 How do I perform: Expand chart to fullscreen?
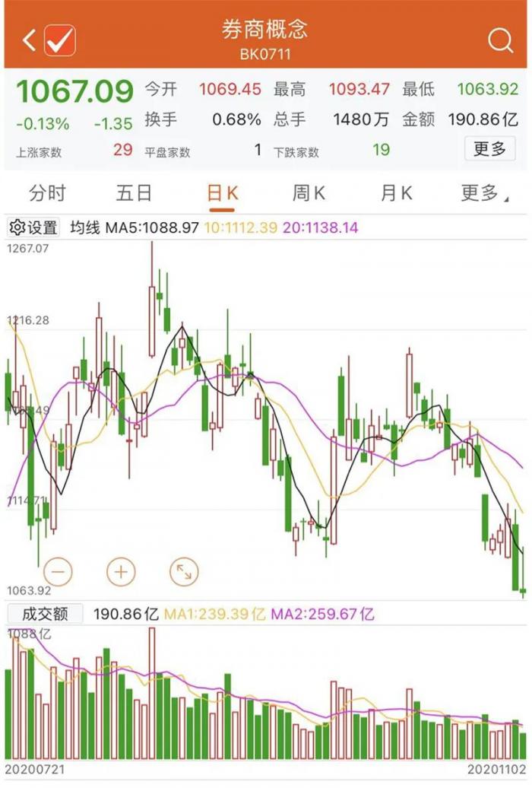[183, 571]
